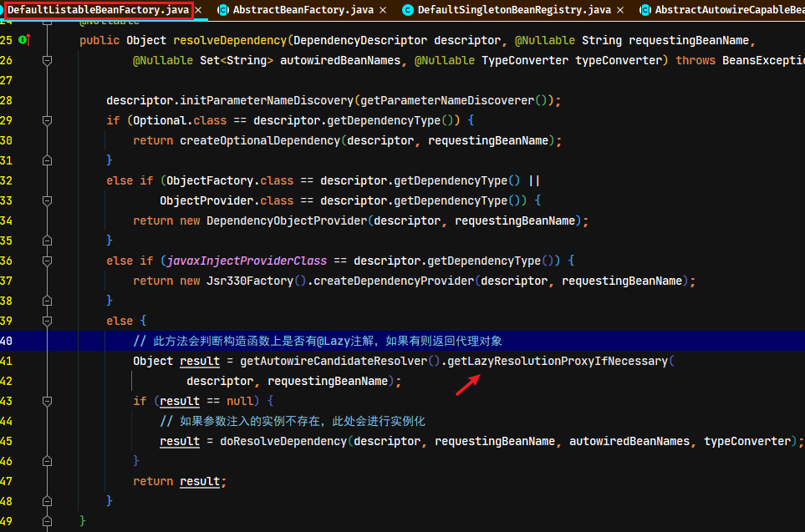Image resolution: width=805 pixels, height=532 pixels.
Task: Click the fold end marker at line 49
Action: click(48, 521)
